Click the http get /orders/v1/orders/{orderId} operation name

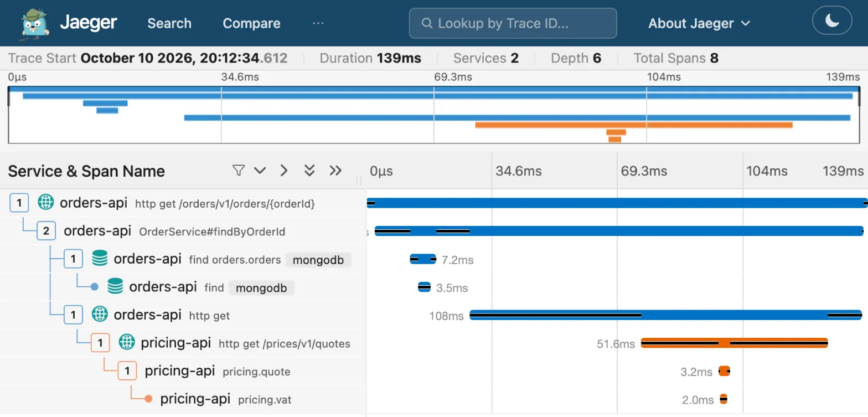(225, 204)
